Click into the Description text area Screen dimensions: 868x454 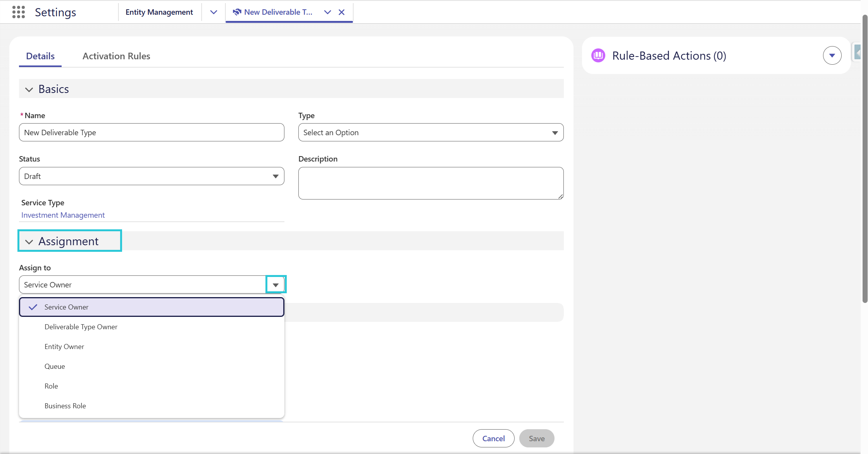click(x=431, y=183)
